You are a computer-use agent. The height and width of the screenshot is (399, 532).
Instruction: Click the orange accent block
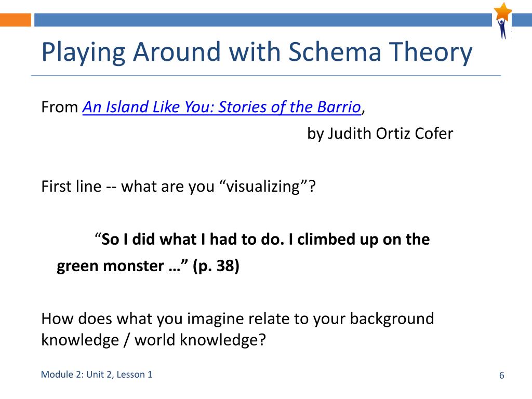click(15, 20)
